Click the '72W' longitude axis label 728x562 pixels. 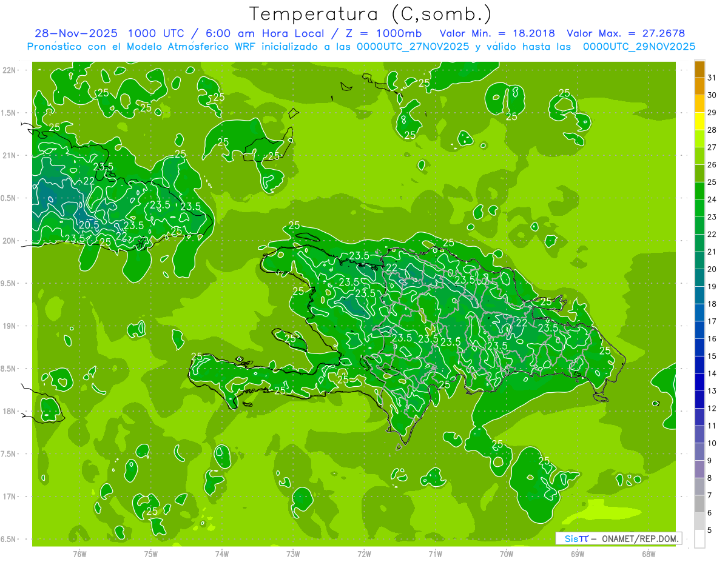364,554
